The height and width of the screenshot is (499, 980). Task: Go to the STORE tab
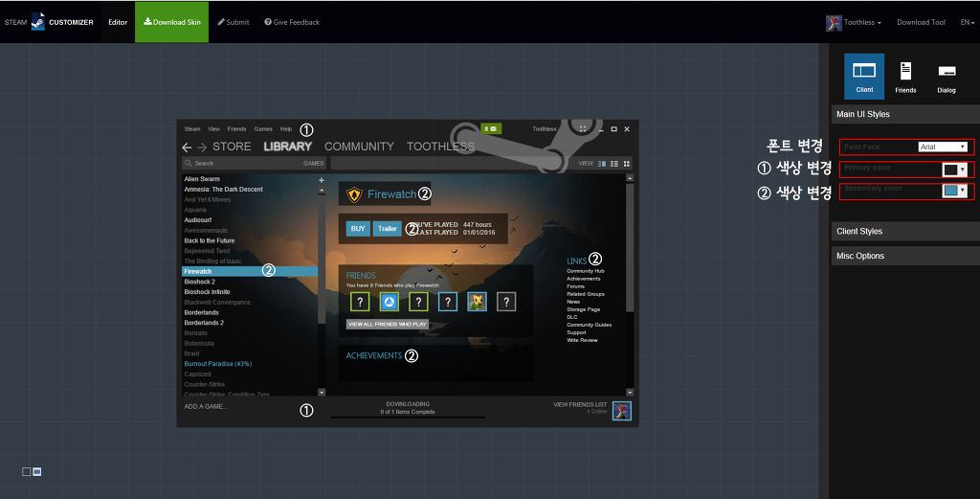(x=232, y=147)
